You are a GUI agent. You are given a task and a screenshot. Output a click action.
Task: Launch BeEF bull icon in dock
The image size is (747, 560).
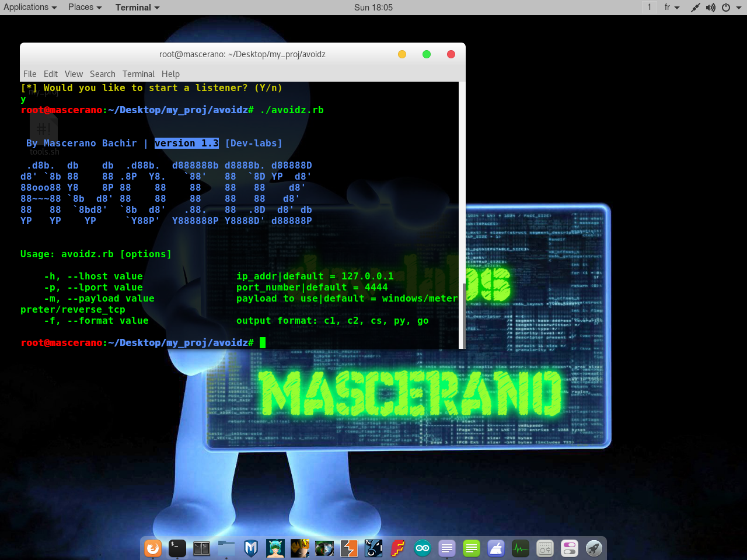[x=373, y=548]
